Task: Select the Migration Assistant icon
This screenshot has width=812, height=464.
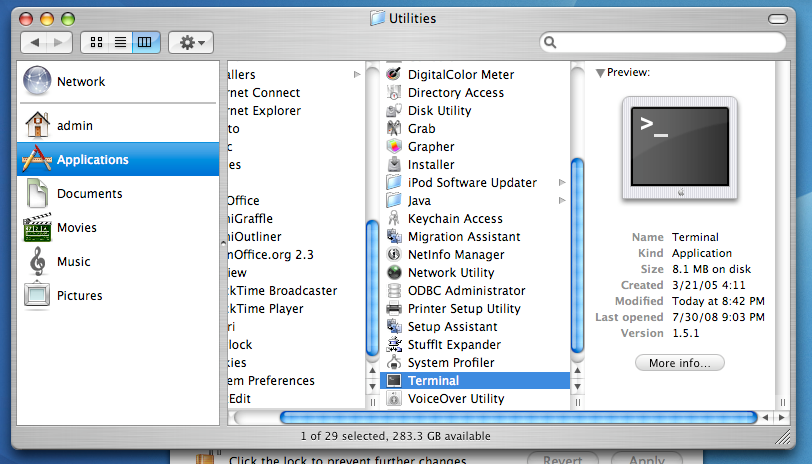Action: (x=394, y=236)
